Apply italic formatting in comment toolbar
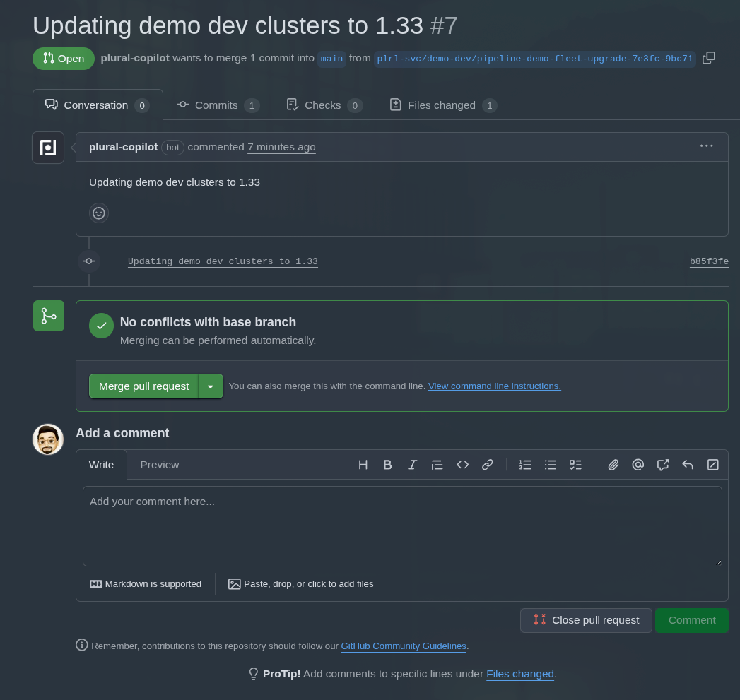Image resolution: width=740 pixels, height=700 pixels. coord(412,465)
